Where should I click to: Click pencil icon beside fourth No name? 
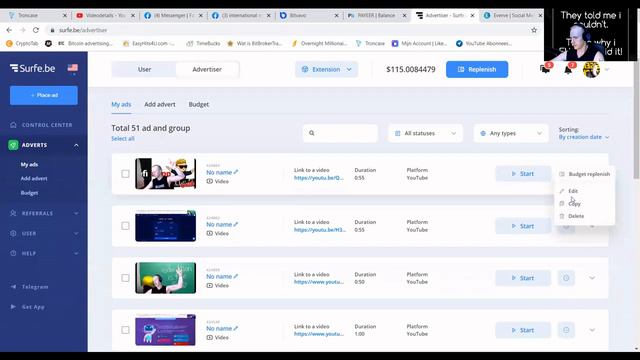(x=236, y=328)
